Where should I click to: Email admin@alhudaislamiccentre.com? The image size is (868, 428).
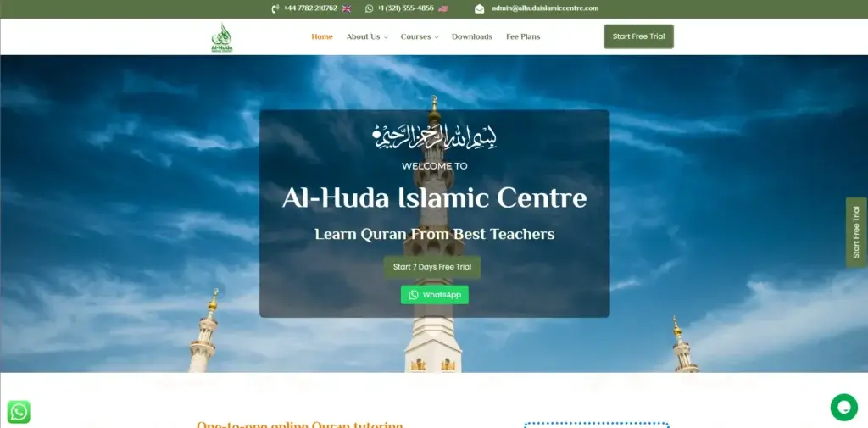point(545,8)
